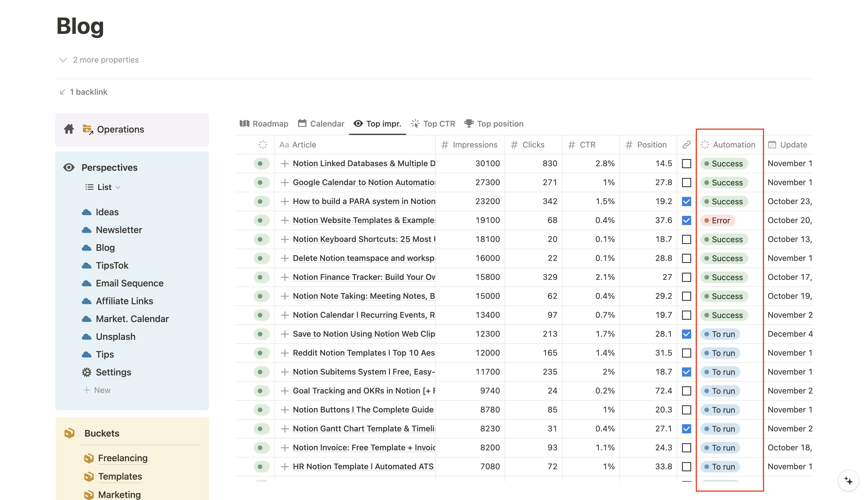The width and height of the screenshot is (868, 500).
Task: Click the gear icon next to Settings
Action: pyautogui.click(x=86, y=372)
